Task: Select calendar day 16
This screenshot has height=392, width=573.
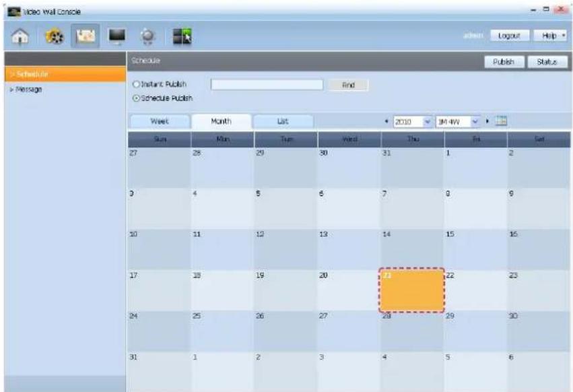Action: point(539,250)
